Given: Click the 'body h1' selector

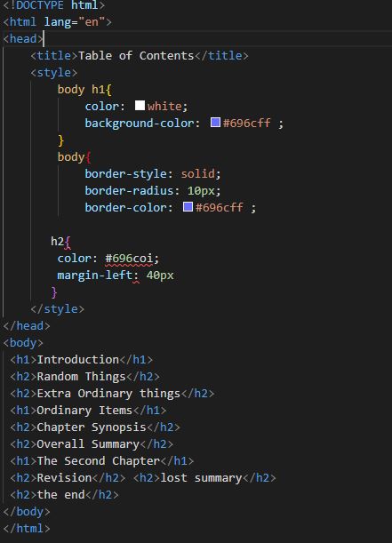Looking at the screenshot, I should [x=81, y=90].
